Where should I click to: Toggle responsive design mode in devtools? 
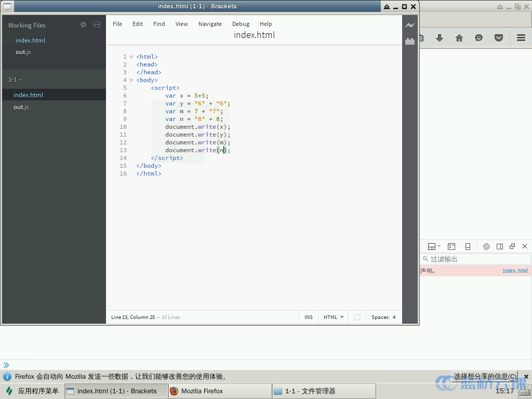pos(468,246)
